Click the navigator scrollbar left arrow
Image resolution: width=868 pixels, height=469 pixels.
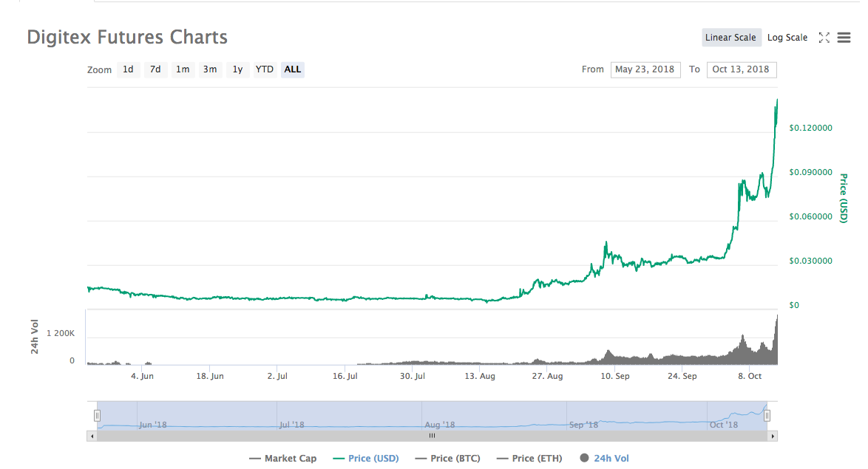[92, 437]
